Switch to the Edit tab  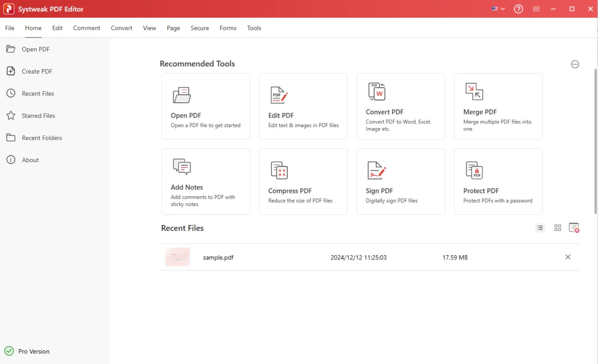point(57,28)
